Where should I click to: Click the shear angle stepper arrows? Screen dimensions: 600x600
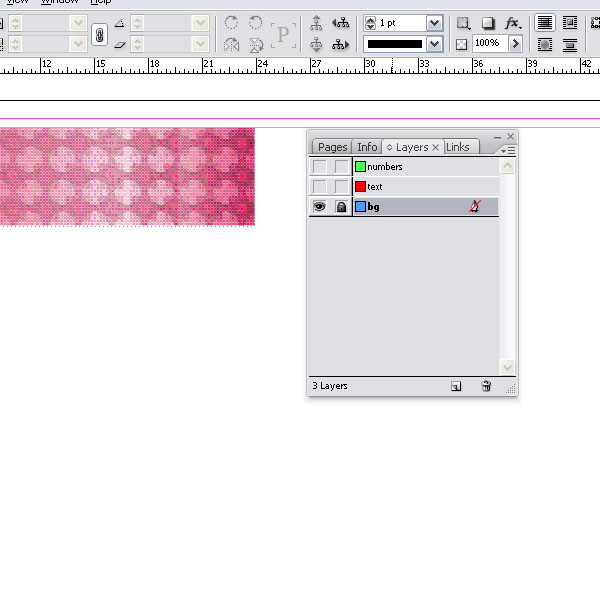tap(137, 44)
